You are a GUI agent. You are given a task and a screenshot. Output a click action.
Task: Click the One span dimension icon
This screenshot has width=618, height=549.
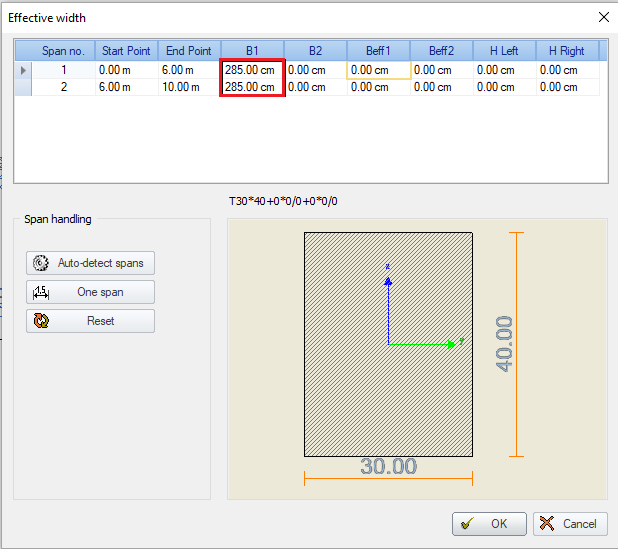(41, 292)
